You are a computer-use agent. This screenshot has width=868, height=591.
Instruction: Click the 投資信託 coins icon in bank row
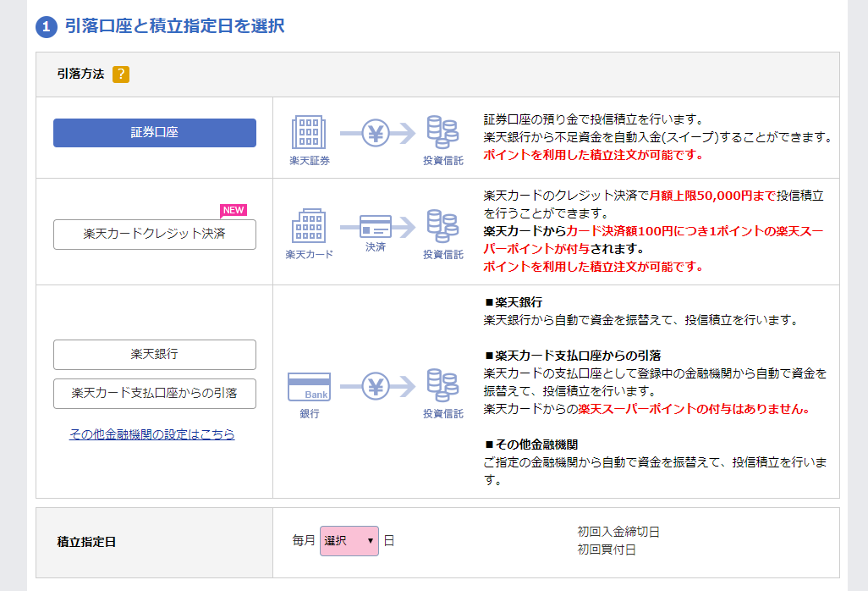click(442, 385)
